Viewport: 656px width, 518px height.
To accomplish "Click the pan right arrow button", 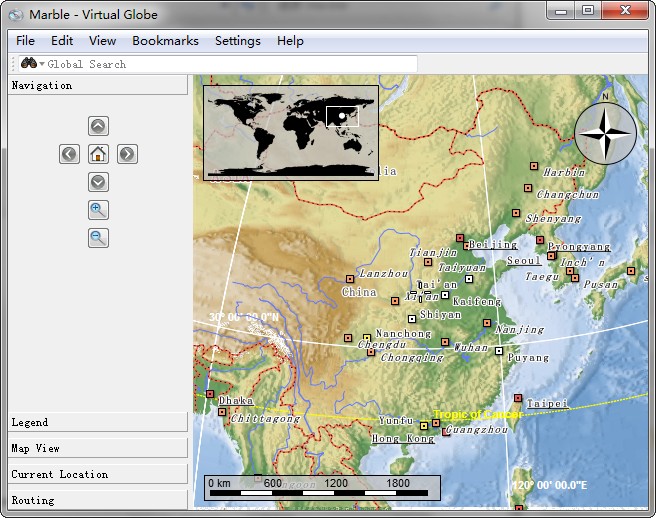I will [127, 154].
